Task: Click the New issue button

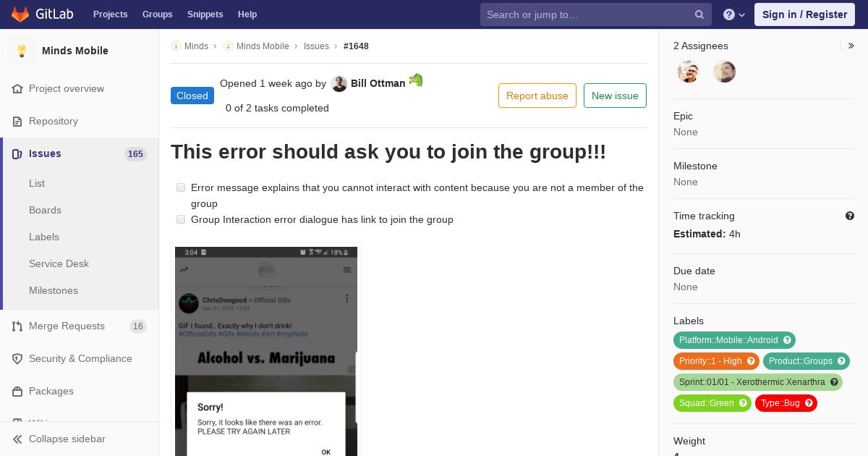Action: 615,96
